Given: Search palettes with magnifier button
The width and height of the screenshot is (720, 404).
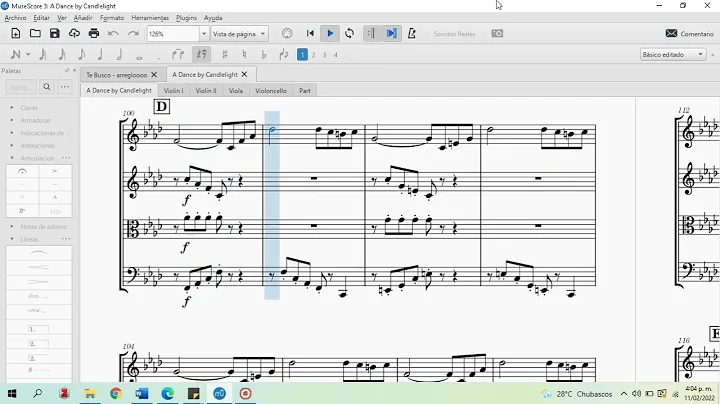Looking at the screenshot, I should point(47,86).
